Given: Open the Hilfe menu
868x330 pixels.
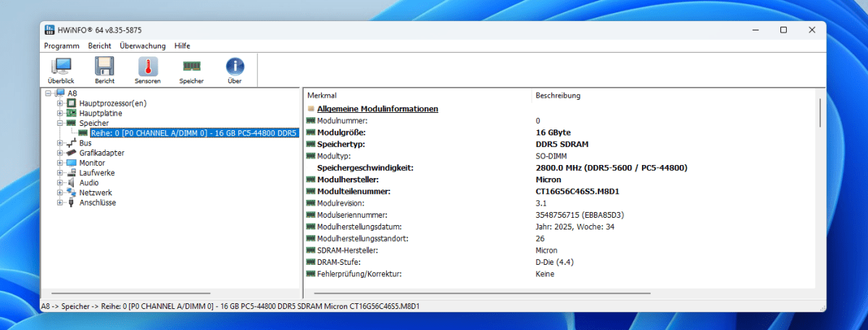Looking at the screenshot, I should click(x=182, y=46).
